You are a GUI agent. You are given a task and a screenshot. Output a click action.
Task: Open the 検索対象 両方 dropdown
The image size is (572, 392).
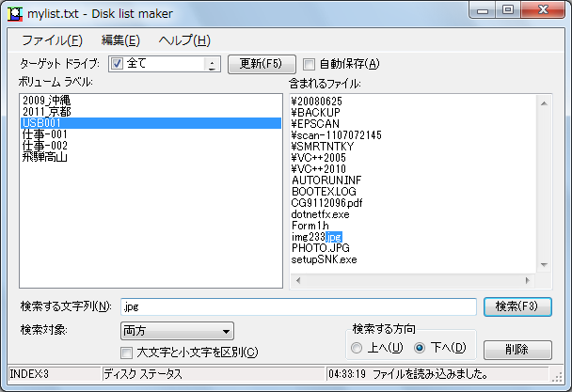177,331
